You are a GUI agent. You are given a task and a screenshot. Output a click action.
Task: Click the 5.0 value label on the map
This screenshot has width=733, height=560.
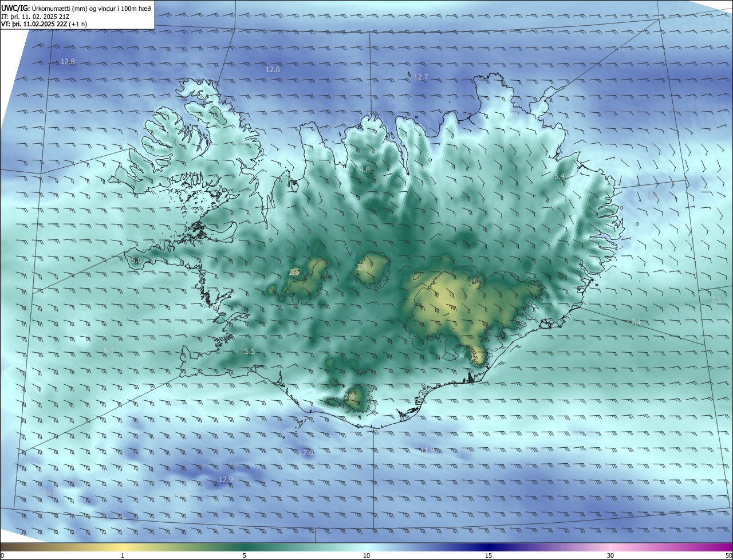click(x=136, y=261)
